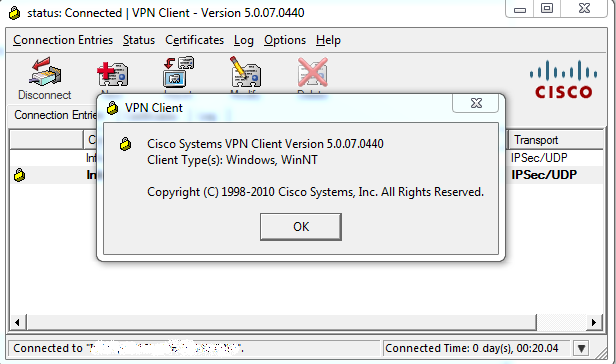Click the padlock icon beside the version text
The height and width of the screenshot is (364, 616).
(x=125, y=144)
